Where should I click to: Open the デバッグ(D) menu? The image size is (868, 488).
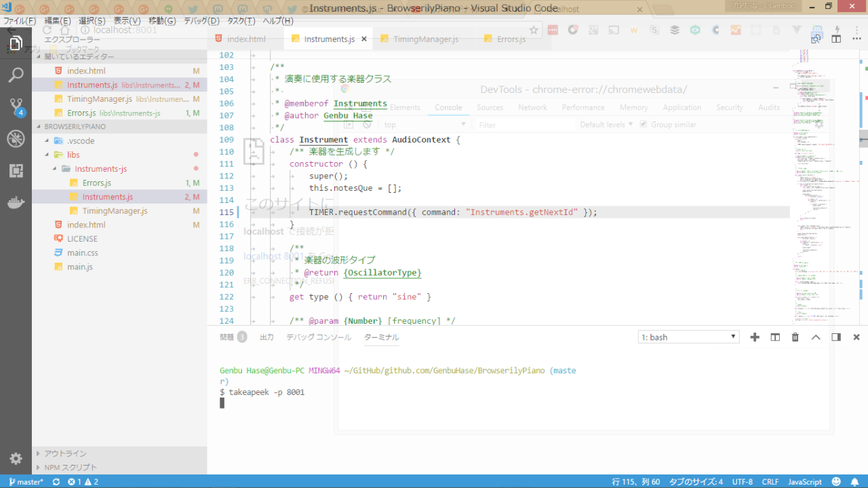click(x=201, y=21)
